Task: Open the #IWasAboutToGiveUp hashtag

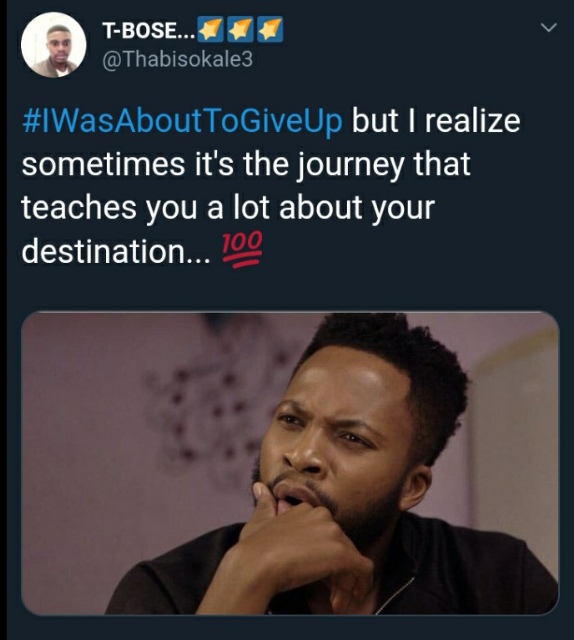Action: click(182, 121)
